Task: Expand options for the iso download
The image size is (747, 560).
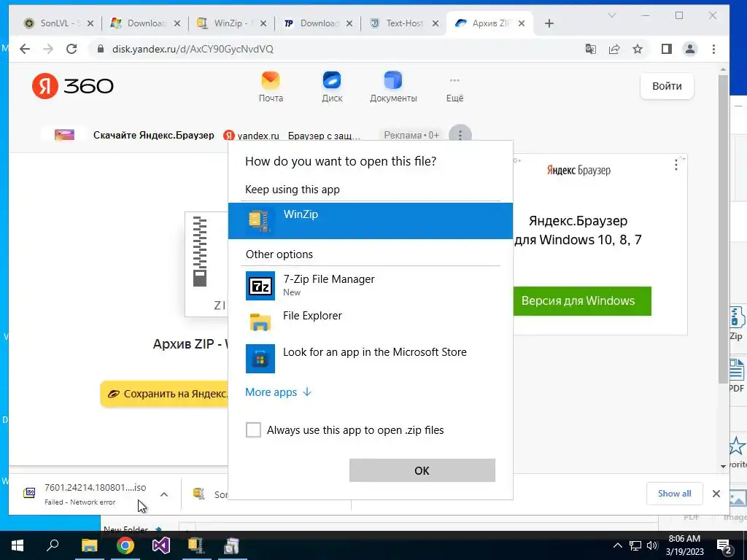Action: [x=164, y=494]
